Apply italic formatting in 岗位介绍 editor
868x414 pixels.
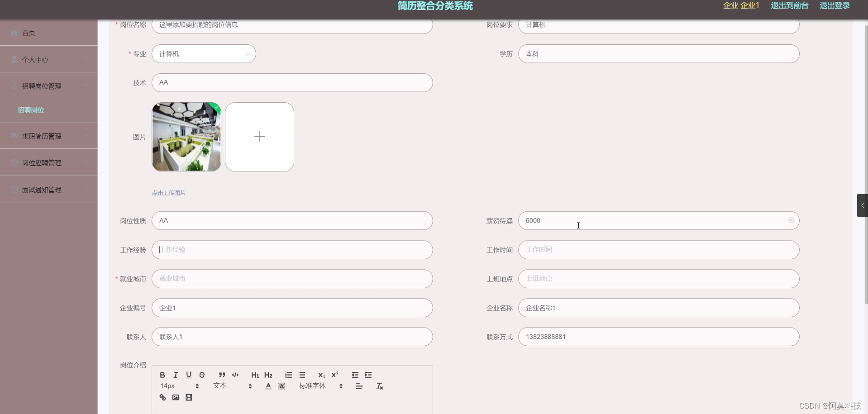(x=176, y=375)
